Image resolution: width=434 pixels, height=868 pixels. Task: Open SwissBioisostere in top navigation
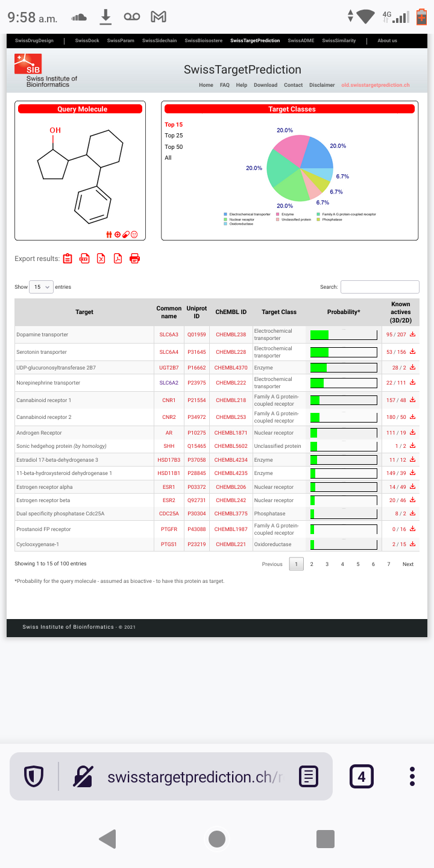tap(204, 40)
